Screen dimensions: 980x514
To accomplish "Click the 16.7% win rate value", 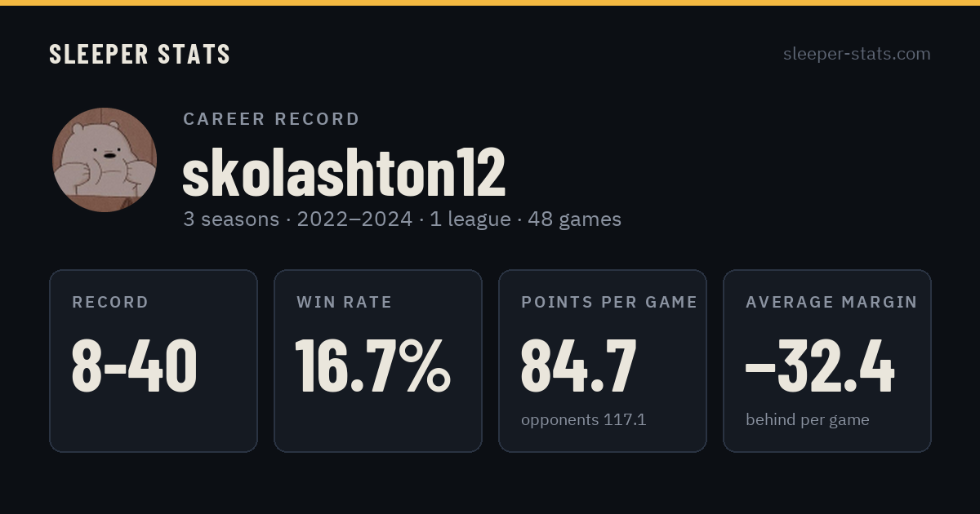I will coord(373,365).
